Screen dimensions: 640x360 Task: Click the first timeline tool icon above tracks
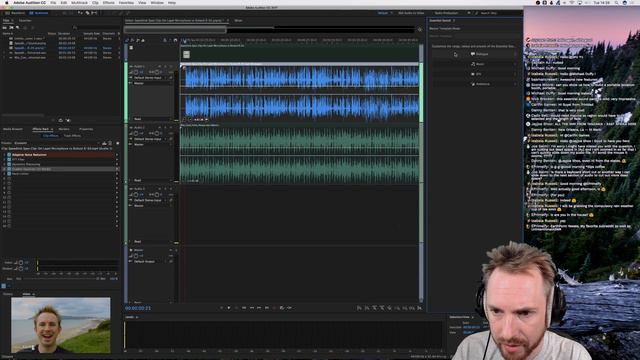click(x=127, y=40)
